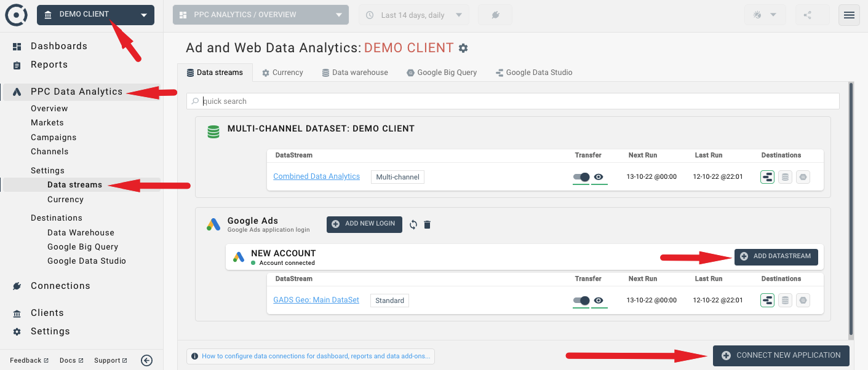Click the NEW ACCOUNT Google Ads icon
The height and width of the screenshot is (370, 868).
(239, 258)
